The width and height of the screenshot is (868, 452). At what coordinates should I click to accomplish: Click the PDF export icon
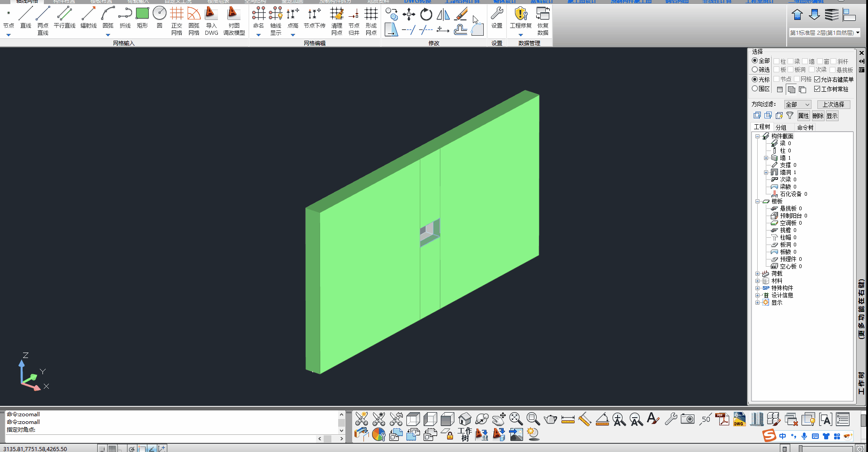tap(722, 419)
